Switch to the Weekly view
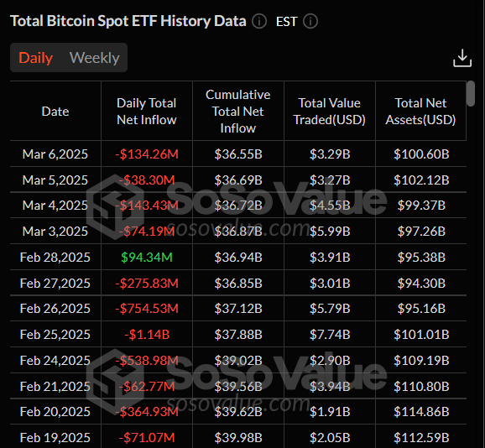The width and height of the screenshot is (485, 448). [94, 58]
